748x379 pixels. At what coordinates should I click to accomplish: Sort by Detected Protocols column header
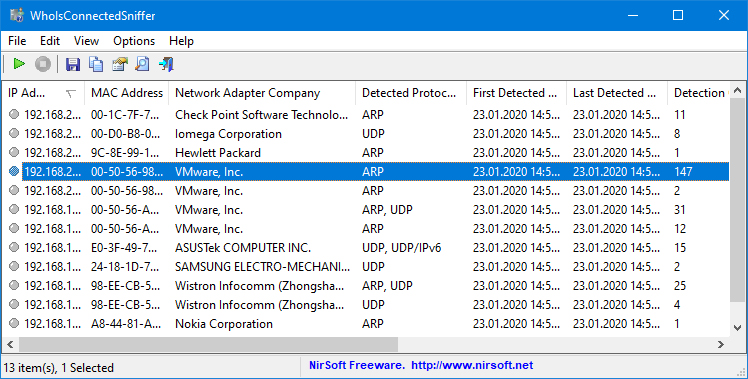(x=411, y=93)
